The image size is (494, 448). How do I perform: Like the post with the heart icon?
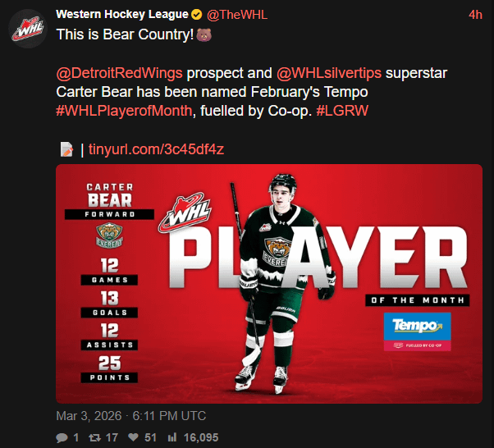coord(133,437)
